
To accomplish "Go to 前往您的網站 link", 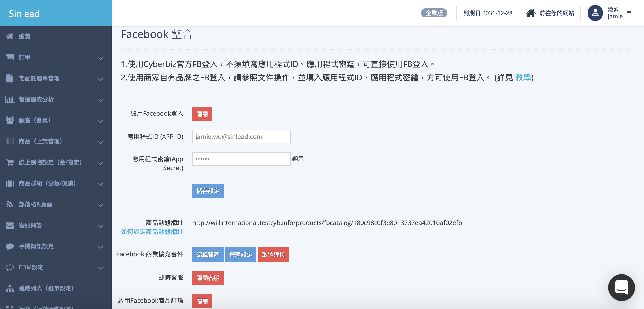I will coord(557,13).
